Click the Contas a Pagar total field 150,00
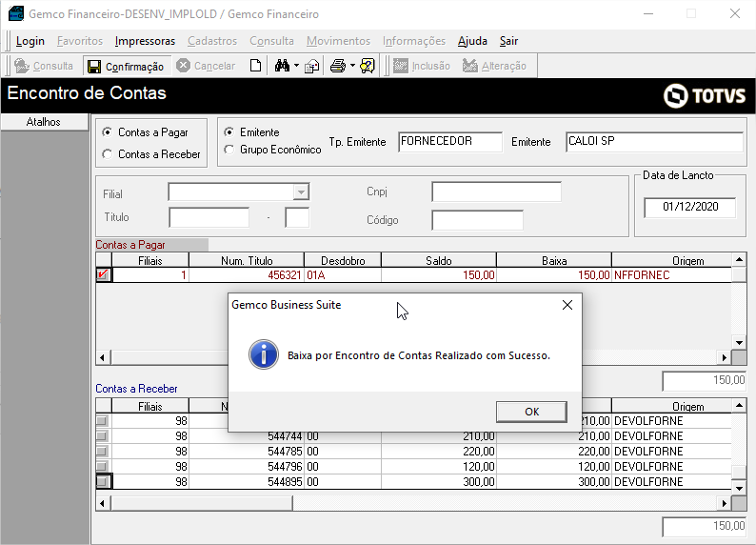Image resolution: width=756 pixels, height=545 pixels. tap(705, 380)
